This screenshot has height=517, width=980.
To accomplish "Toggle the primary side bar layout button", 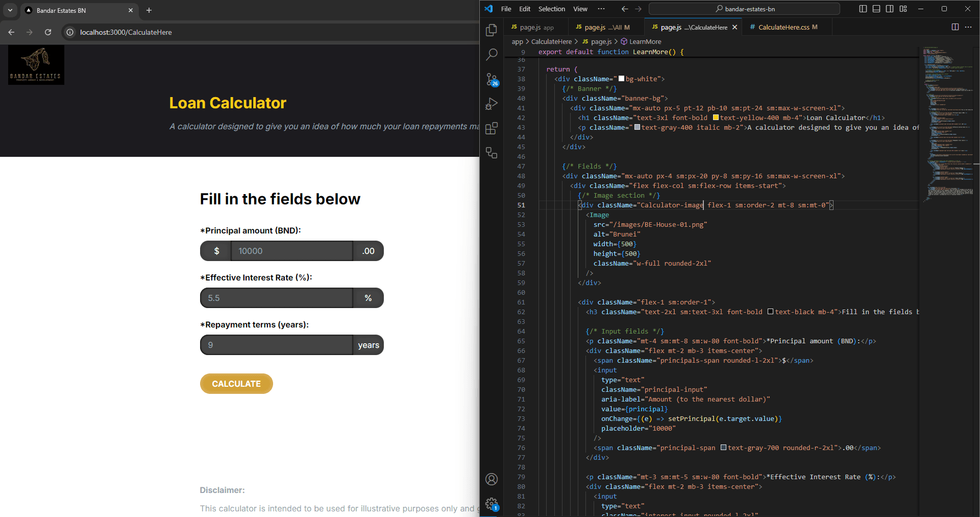I will [863, 9].
